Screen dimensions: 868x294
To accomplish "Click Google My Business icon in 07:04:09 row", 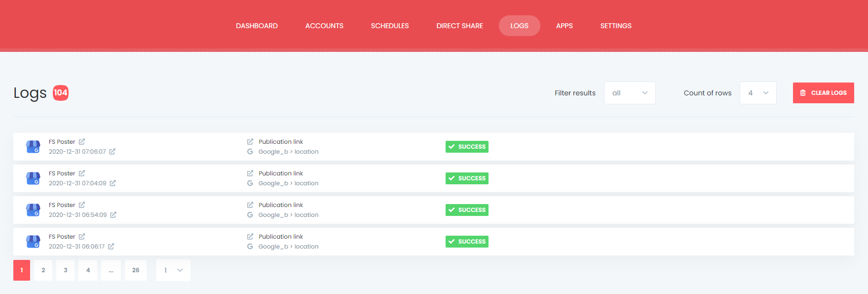I will [x=33, y=178].
